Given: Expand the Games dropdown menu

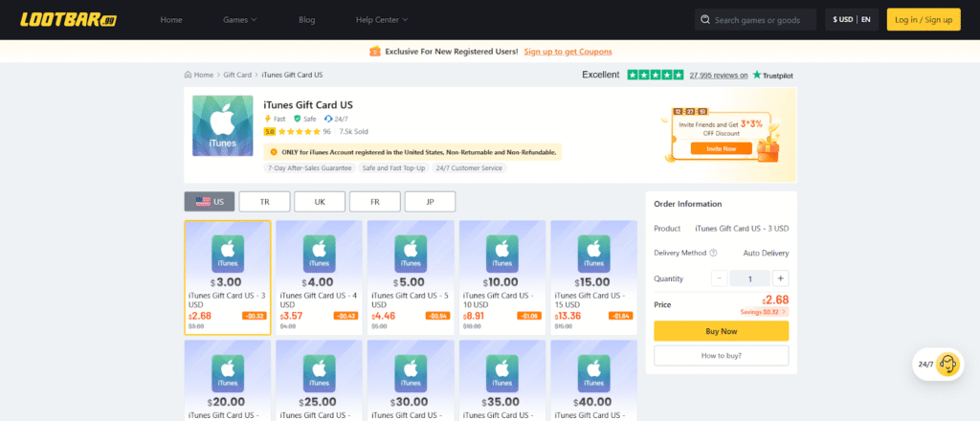Looking at the screenshot, I should [x=240, y=20].
